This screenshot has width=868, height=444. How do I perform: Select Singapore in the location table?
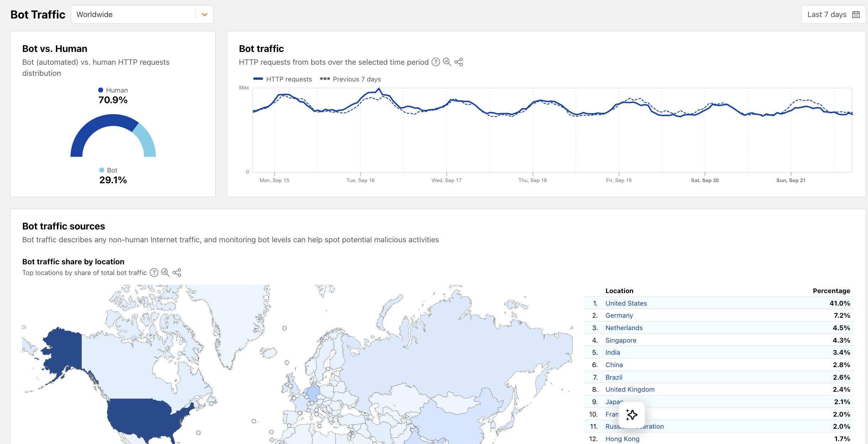tap(621, 340)
